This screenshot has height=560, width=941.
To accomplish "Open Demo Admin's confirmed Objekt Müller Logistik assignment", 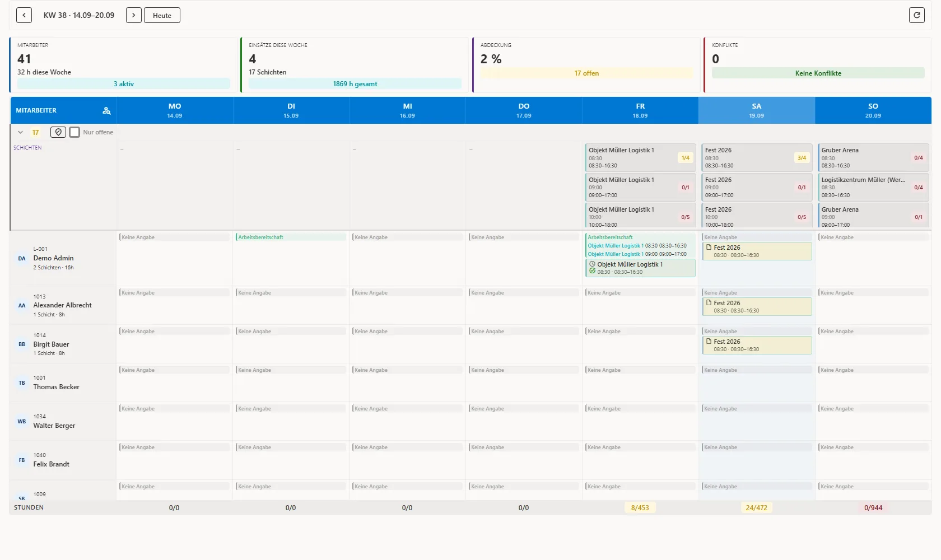I will [641, 268].
